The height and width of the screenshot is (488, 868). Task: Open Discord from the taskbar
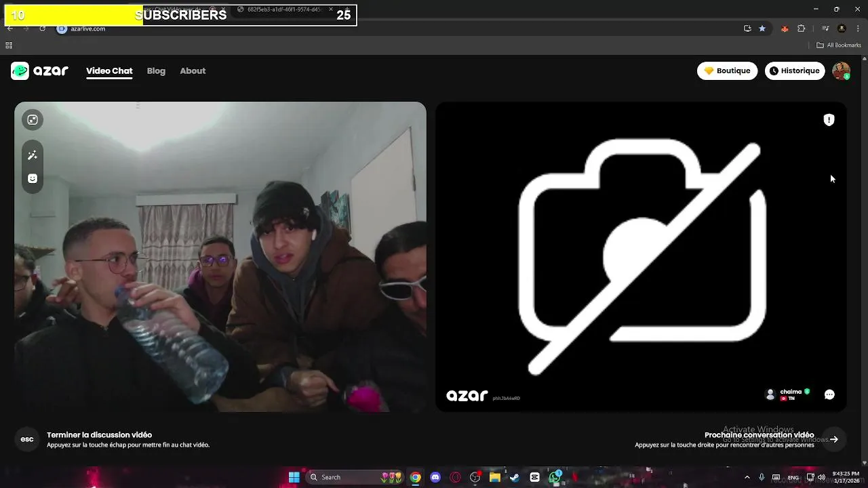pos(435,477)
